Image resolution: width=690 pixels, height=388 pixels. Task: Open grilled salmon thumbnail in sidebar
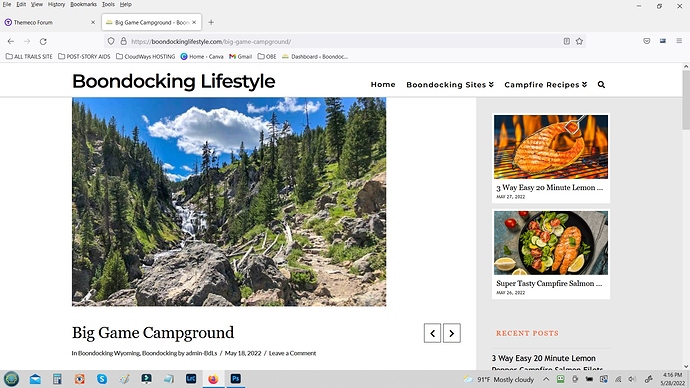(x=551, y=147)
